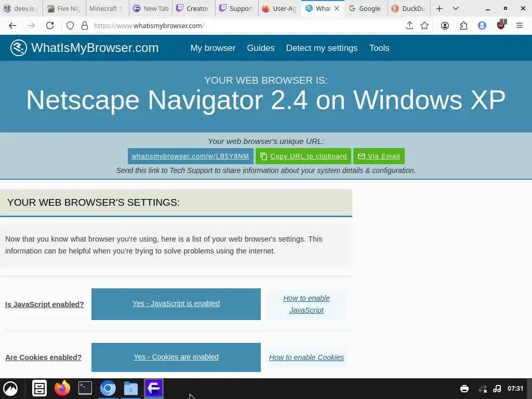Close the WhatIsMyBrowser tab
Image resolution: width=532 pixels, height=399 pixels.
[337, 8]
